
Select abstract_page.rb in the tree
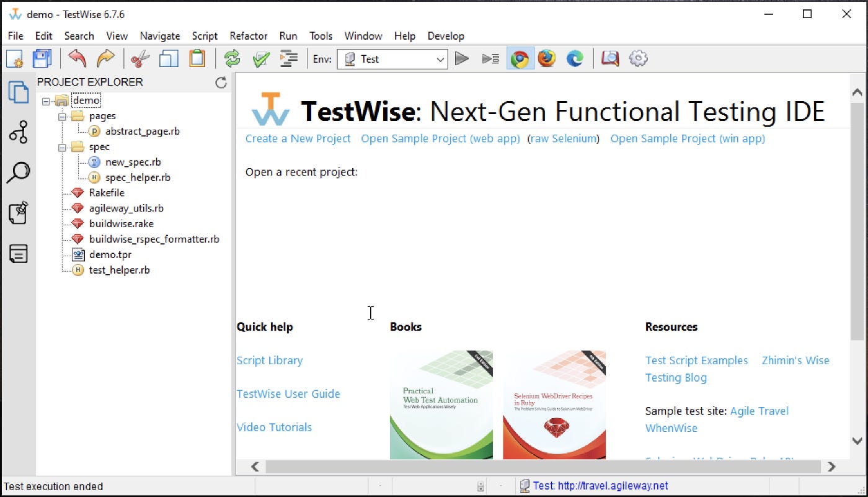tap(143, 132)
